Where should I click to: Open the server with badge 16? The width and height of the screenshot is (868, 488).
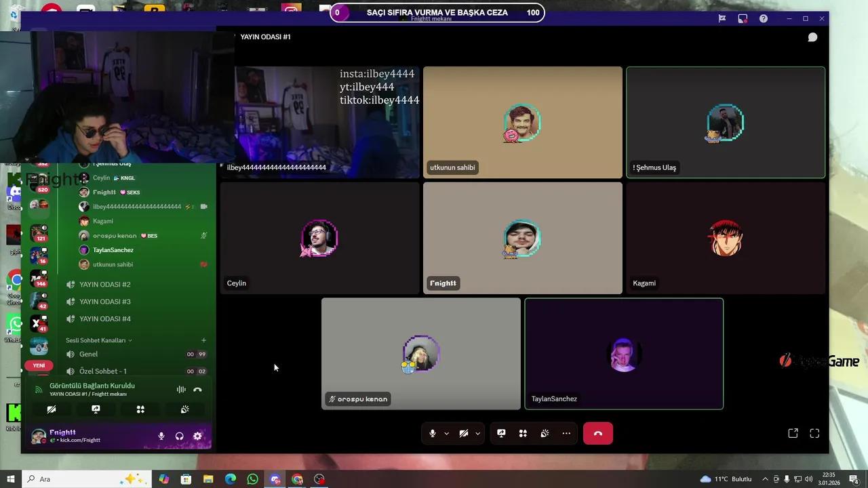39,256
